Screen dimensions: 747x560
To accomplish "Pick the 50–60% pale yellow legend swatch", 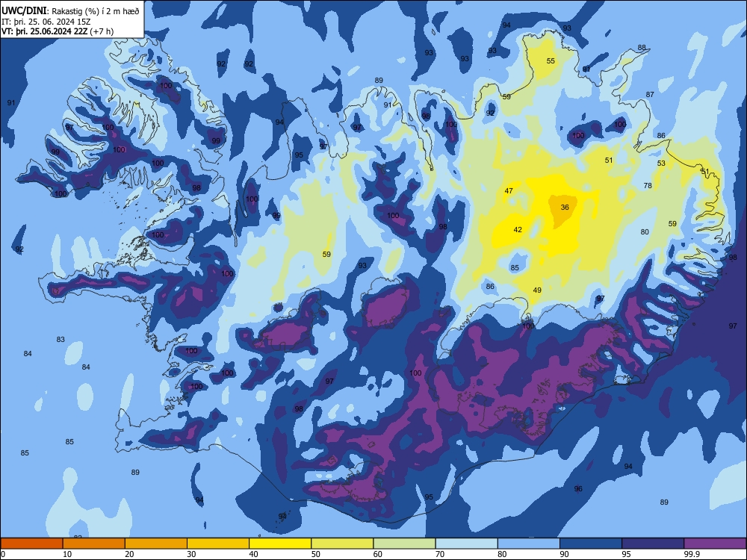I will [342, 544].
